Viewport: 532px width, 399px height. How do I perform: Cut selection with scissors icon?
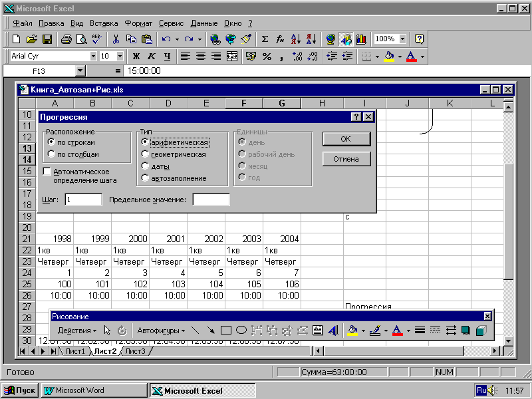tap(116, 39)
